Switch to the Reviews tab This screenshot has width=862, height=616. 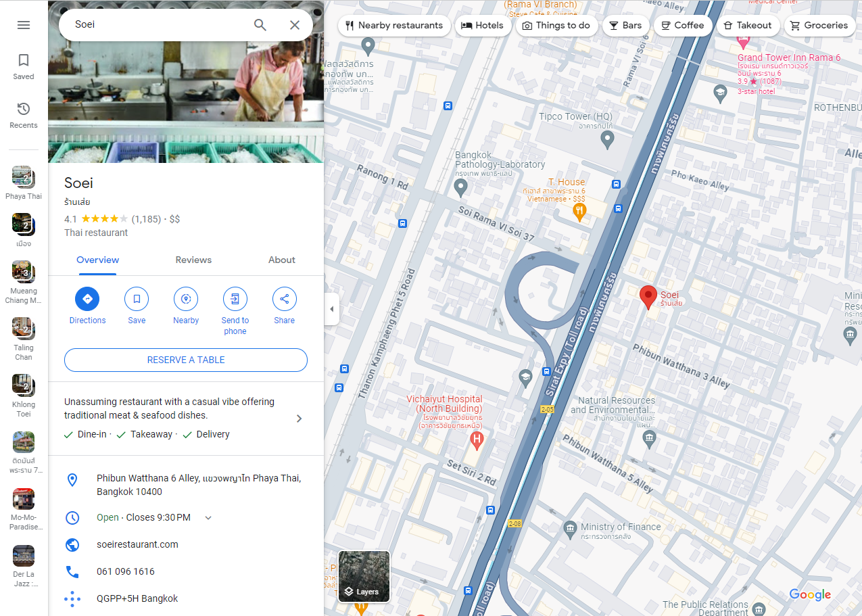(x=193, y=260)
